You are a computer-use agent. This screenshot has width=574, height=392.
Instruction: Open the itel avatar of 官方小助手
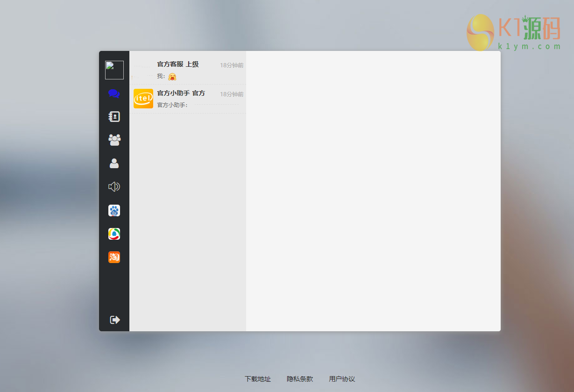[x=143, y=99]
